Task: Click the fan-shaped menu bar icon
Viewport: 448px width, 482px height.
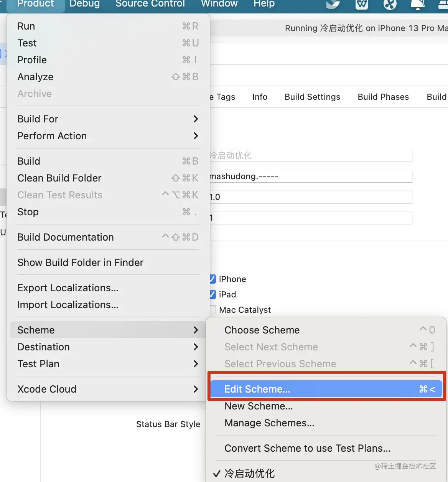Action: click(390, 4)
